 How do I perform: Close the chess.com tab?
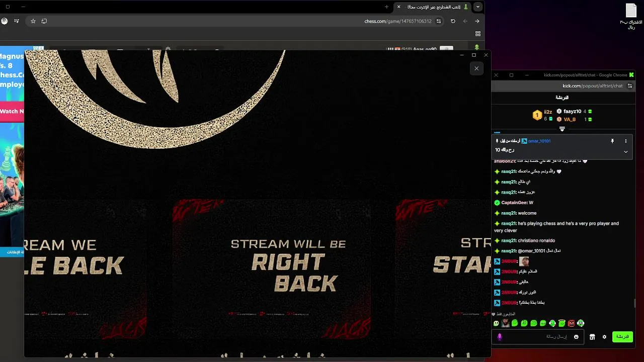398,7
